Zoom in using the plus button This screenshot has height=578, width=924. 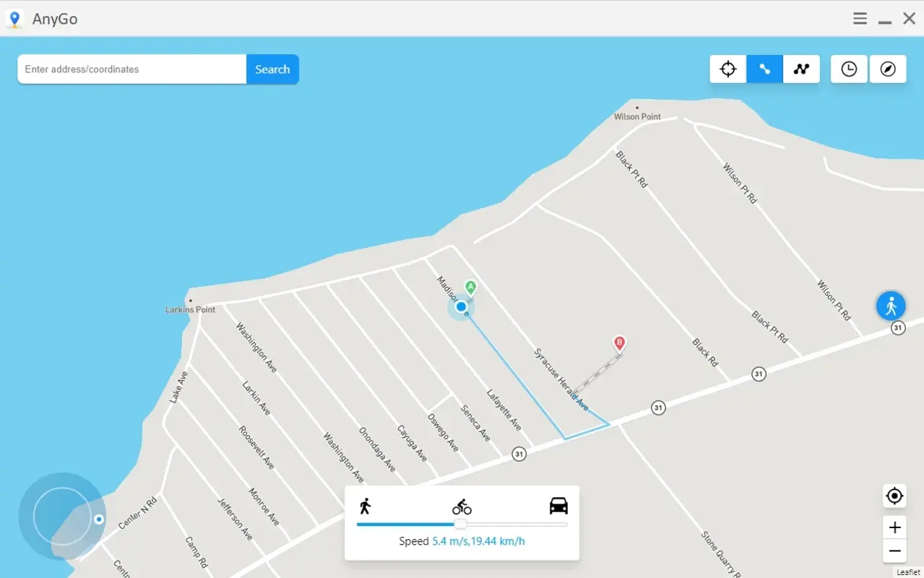pyautogui.click(x=894, y=527)
